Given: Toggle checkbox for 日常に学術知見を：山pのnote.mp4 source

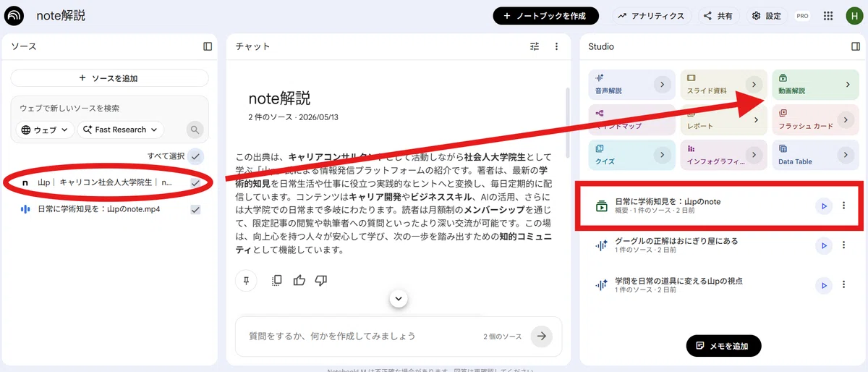Looking at the screenshot, I should [x=195, y=209].
